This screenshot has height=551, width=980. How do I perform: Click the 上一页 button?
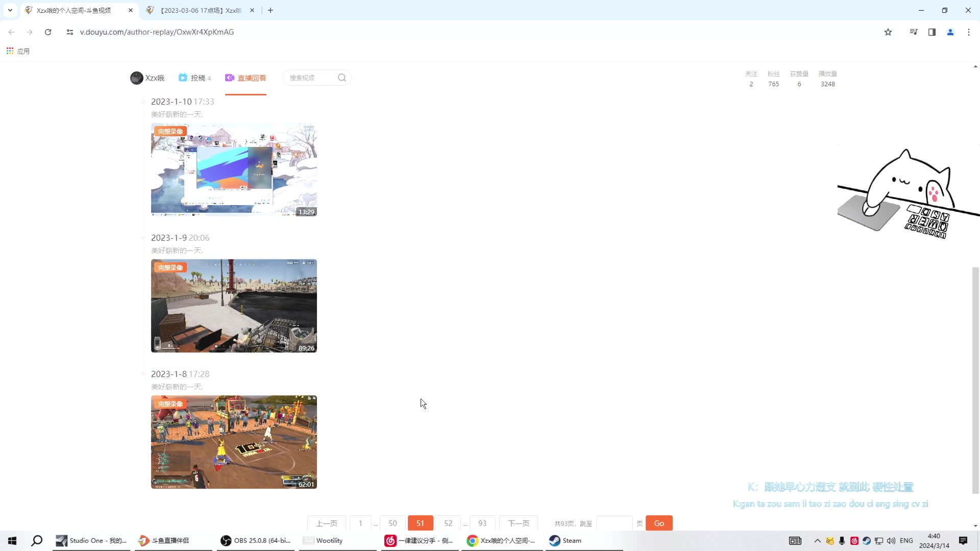327,524
